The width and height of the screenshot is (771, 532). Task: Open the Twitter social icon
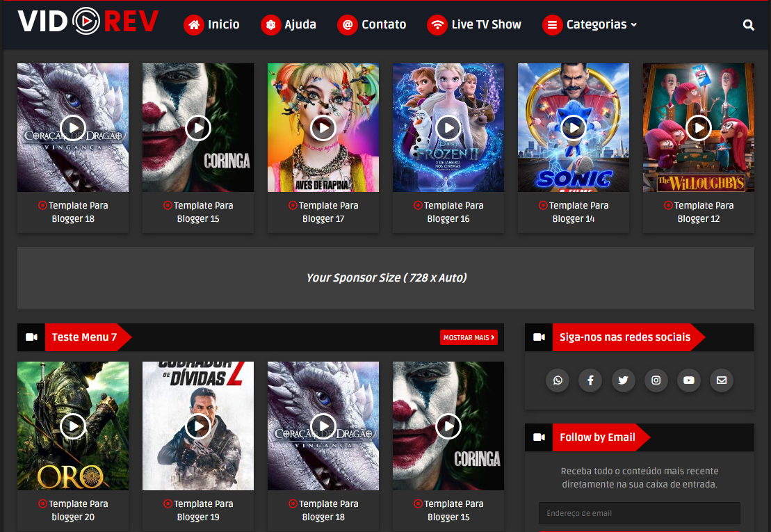click(x=623, y=380)
